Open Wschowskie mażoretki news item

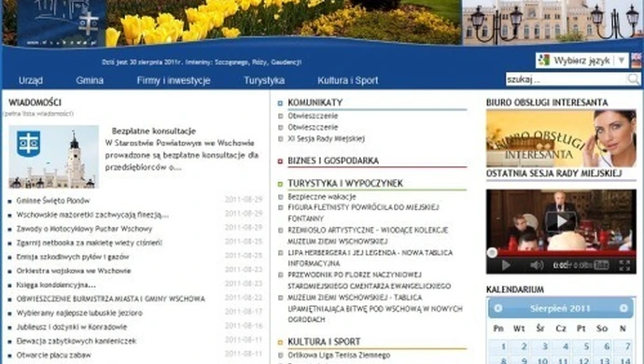click(x=92, y=215)
